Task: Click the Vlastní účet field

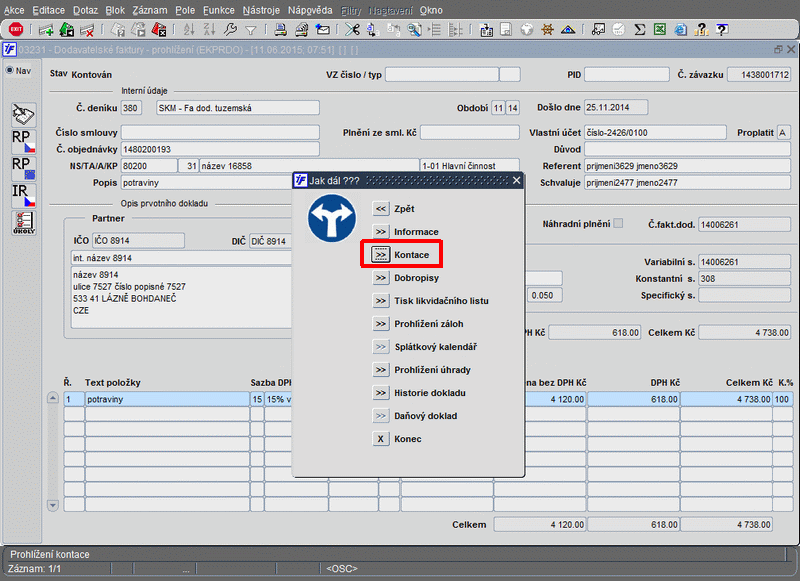Action: (x=655, y=133)
